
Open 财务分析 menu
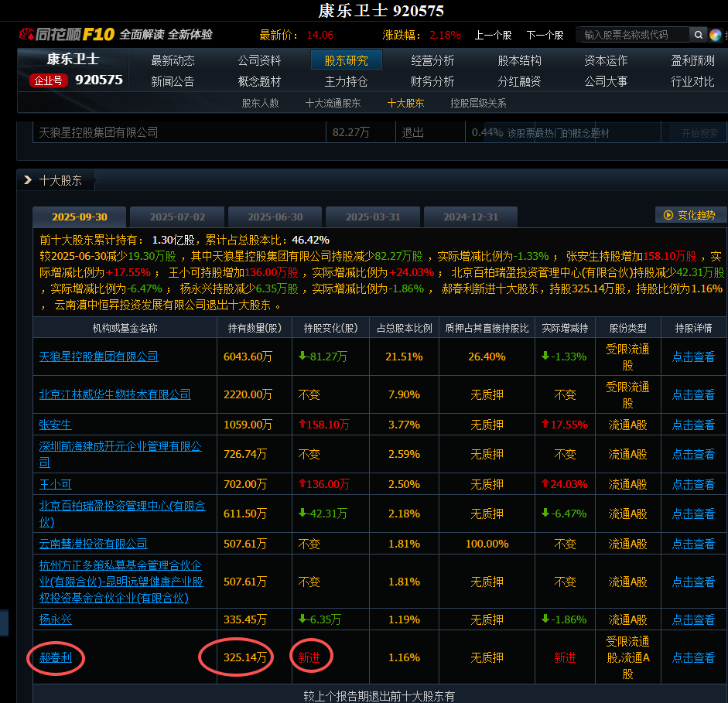click(432, 81)
